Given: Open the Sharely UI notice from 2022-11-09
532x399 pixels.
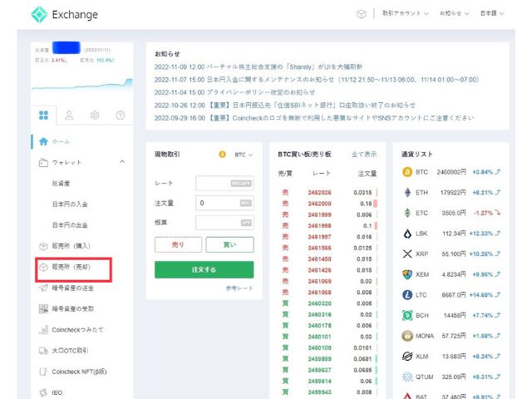Looking at the screenshot, I should pos(259,66).
